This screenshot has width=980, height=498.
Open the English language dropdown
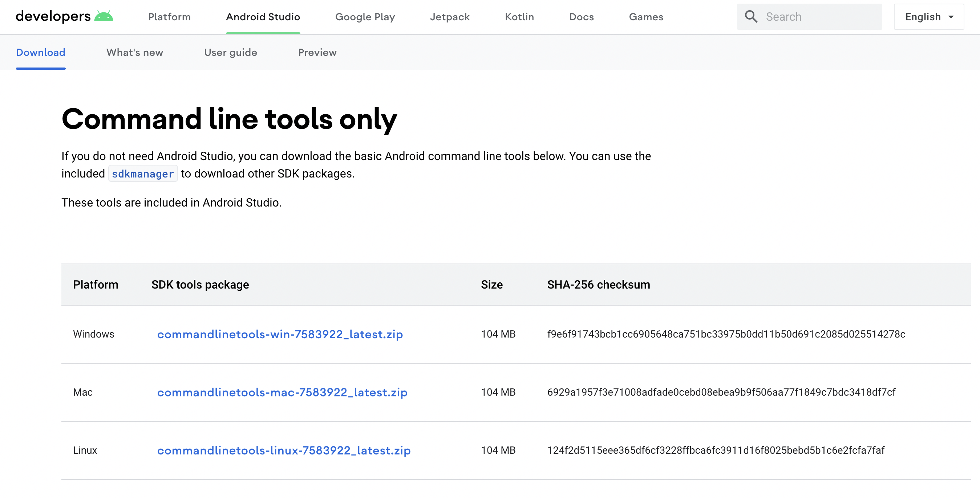pyautogui.click(x=929, y=17)
